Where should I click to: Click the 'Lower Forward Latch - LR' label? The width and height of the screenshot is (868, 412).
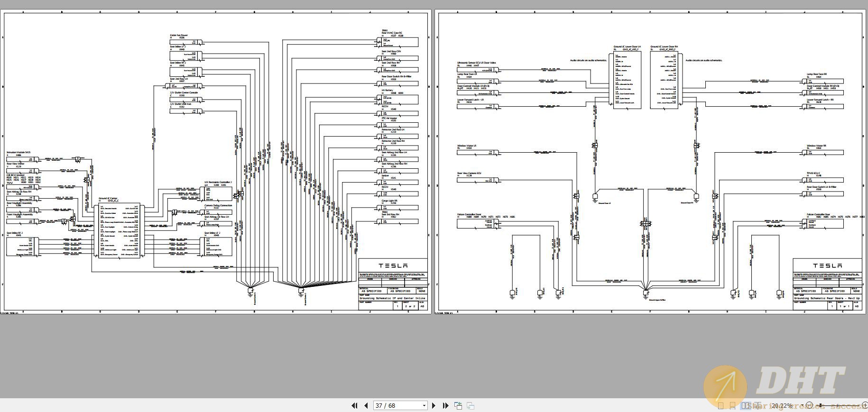tap(471, 100)
